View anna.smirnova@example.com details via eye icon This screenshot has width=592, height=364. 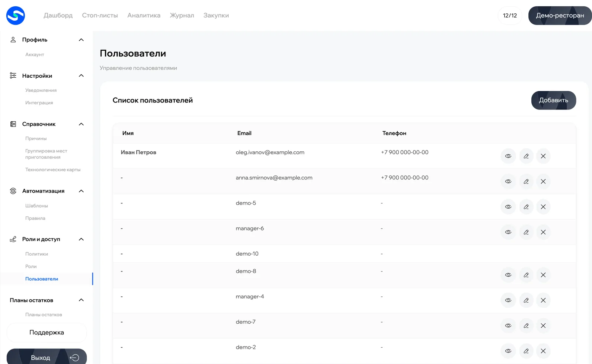tap(508, 181)
